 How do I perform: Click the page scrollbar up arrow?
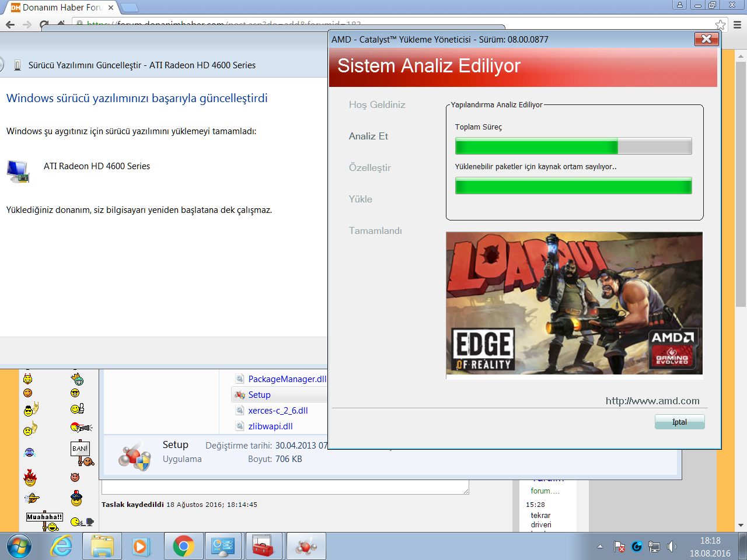pyautogui.click(x=741, y=57)
